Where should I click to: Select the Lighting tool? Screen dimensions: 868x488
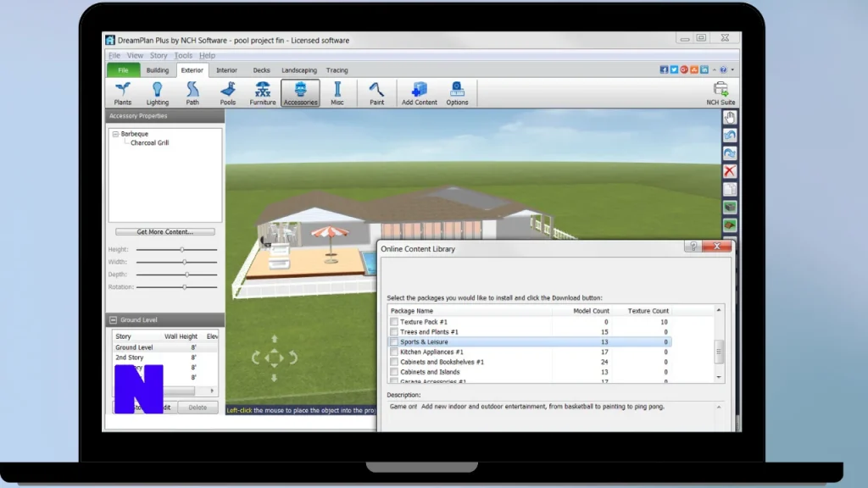point(157,93)
